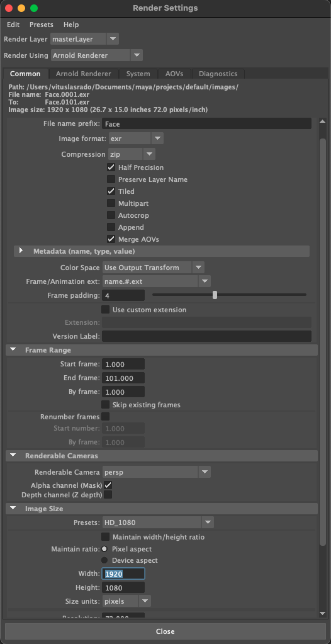Click the Width field showing 1920

(x=123, y=573)
